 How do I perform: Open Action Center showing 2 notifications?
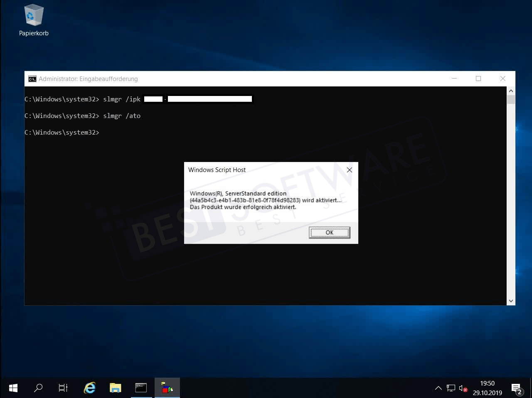point(517,388)
